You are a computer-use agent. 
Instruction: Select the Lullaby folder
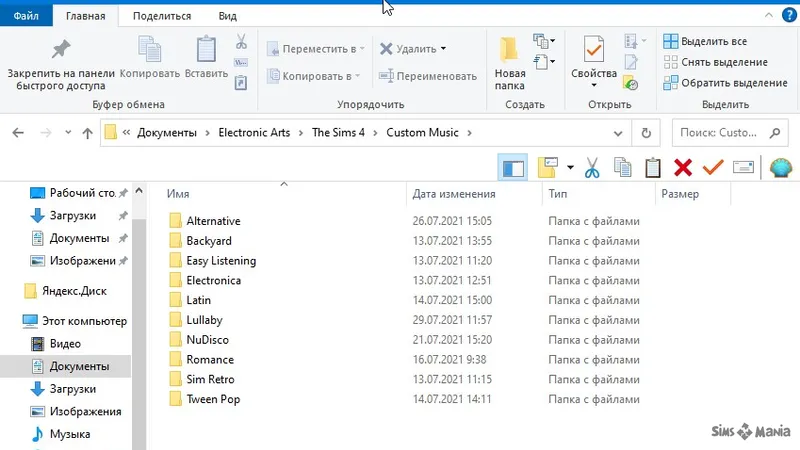[x=204, y=320]
